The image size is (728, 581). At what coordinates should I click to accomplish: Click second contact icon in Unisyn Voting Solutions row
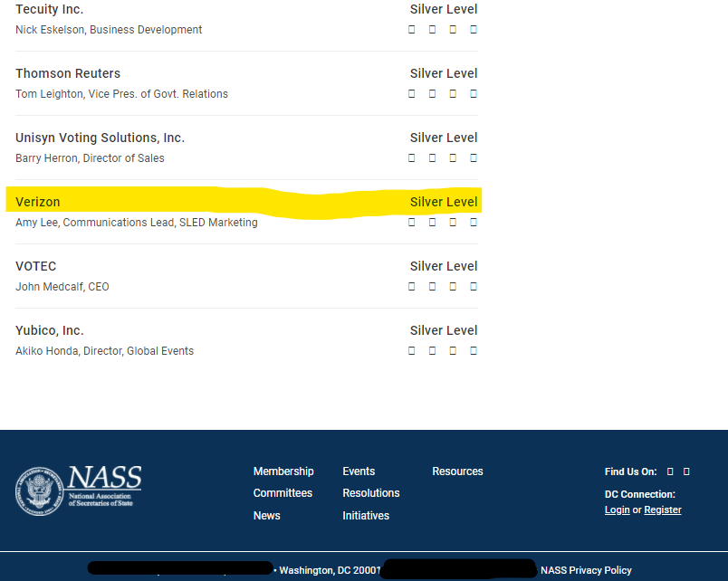point(432,158)
